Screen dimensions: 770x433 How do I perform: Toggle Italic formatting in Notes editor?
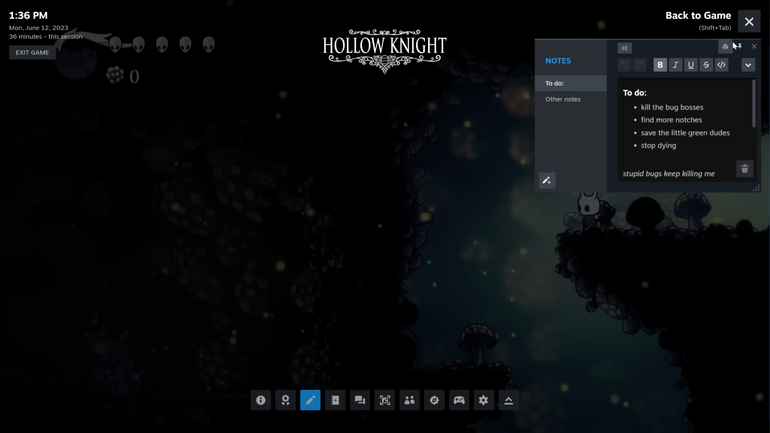[x=675, y=65]
